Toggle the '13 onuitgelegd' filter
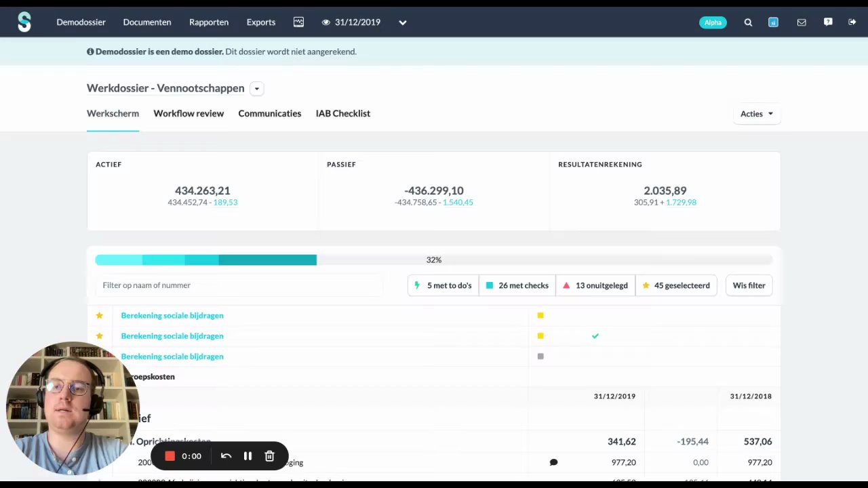 point(595,285)
